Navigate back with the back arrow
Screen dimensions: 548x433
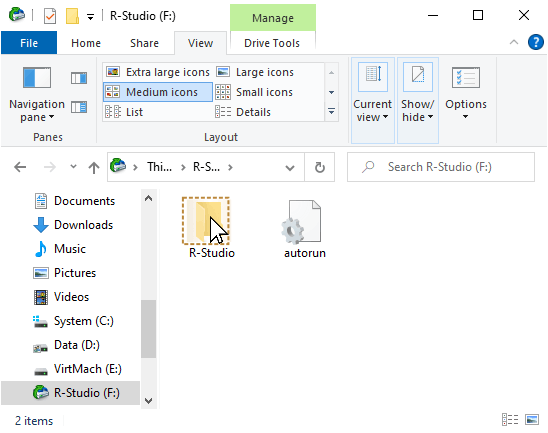pyautogui.click(x=20, y=167)
